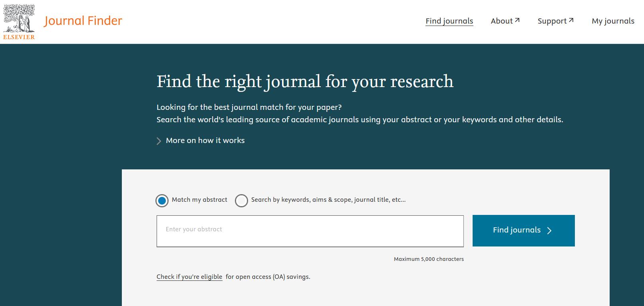This screenshot has width=644, height=306.
Task: Click the Elsevier tree logo
Action: tap(19, 18)
